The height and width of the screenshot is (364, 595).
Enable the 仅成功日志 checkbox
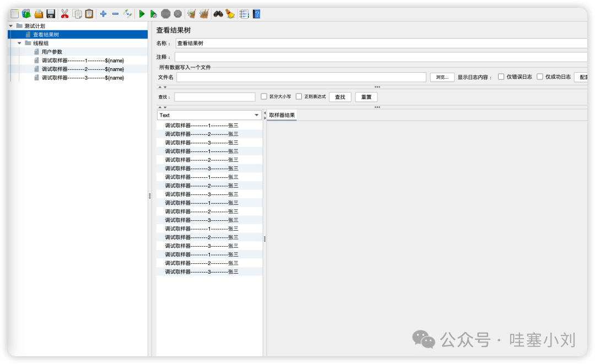(539, 77)
